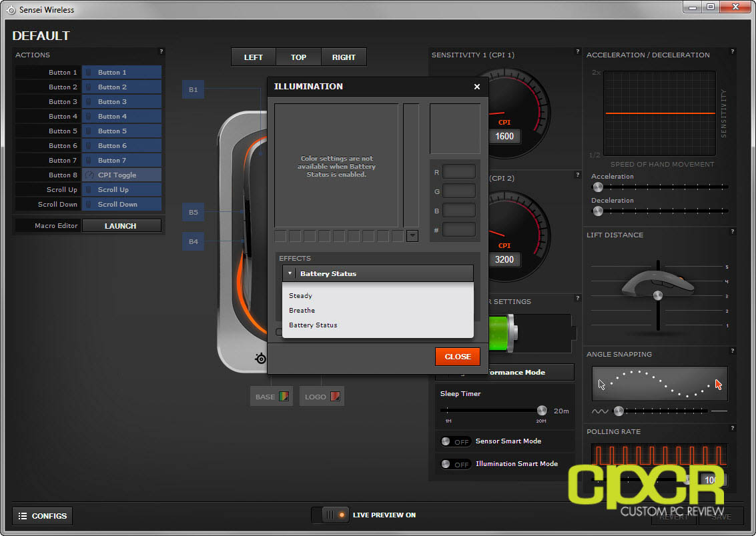This screenshot has width=756, height=536.
Task: Open help for Angle Snapping panel
Action: point(733,351)
